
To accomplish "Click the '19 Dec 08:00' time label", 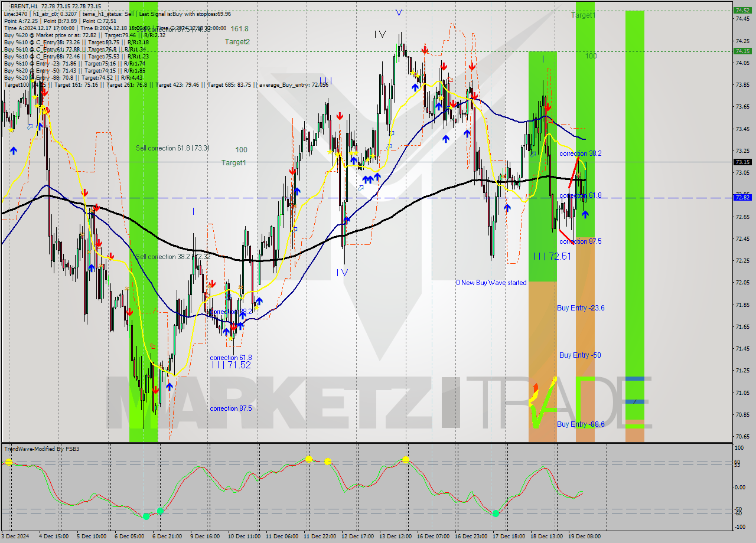I will [x=585, y=537].
